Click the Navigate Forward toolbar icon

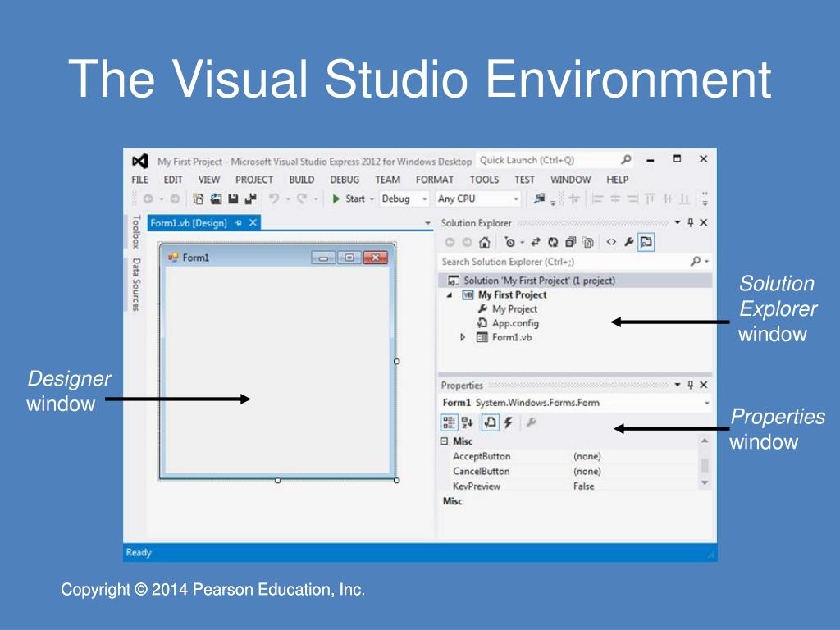click(175, 199)
